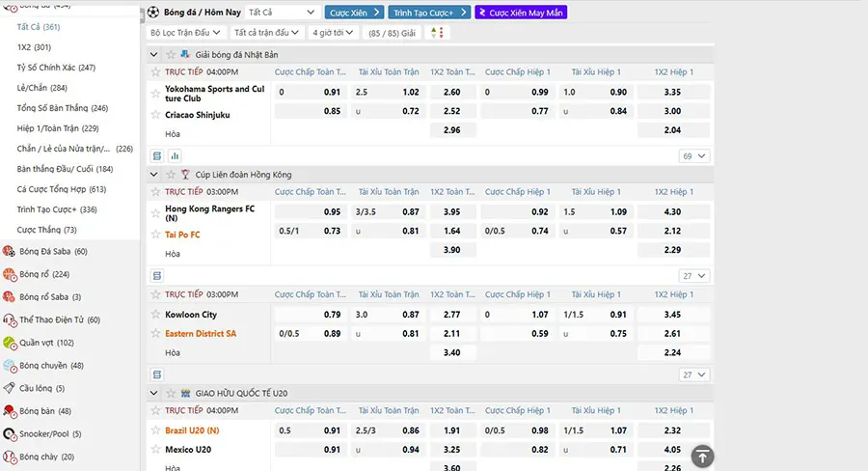This screenshot has width=868, height=471.
Task: Open the 4 giờ tới time dropdown
Action: tap(333, 33)
